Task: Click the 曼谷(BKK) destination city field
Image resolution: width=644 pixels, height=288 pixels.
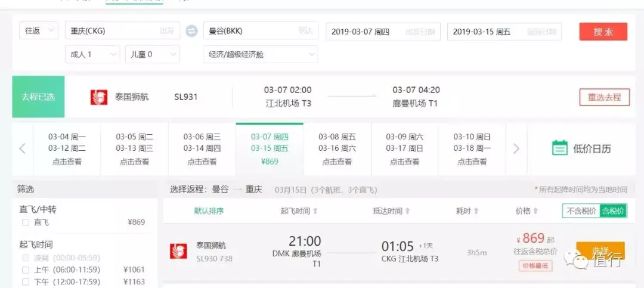Action: click(261, 30)
